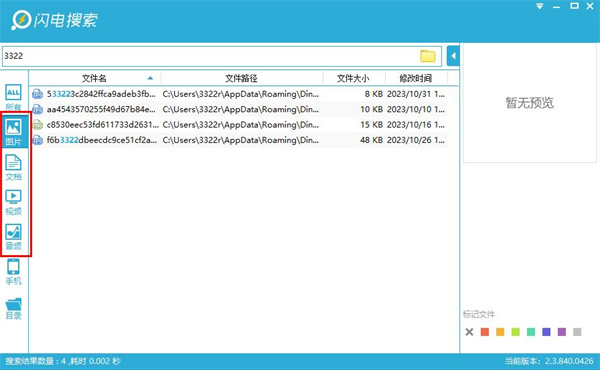Show 视频 video search results
This screenshot has width=600, height=370.
[13, 202]
